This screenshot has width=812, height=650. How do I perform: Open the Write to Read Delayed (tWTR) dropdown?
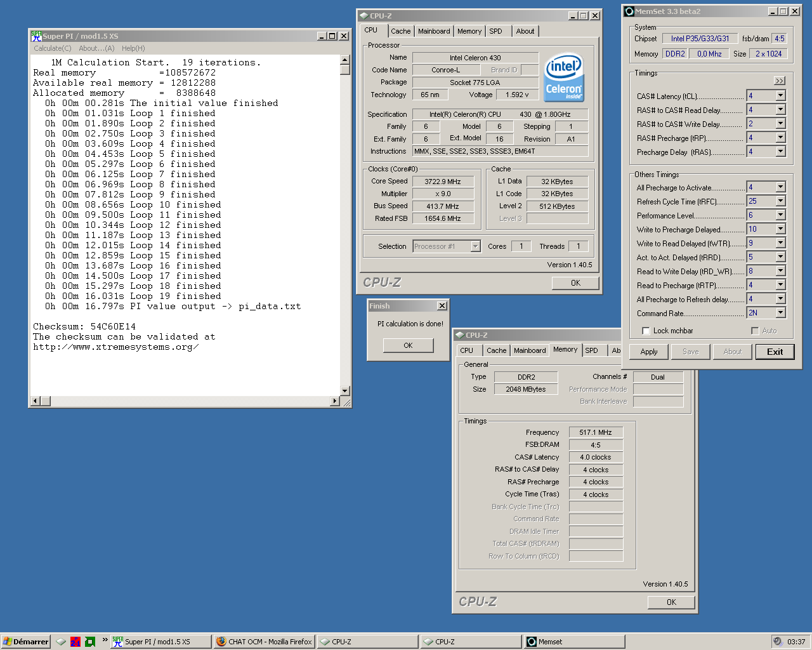(780, 243)
